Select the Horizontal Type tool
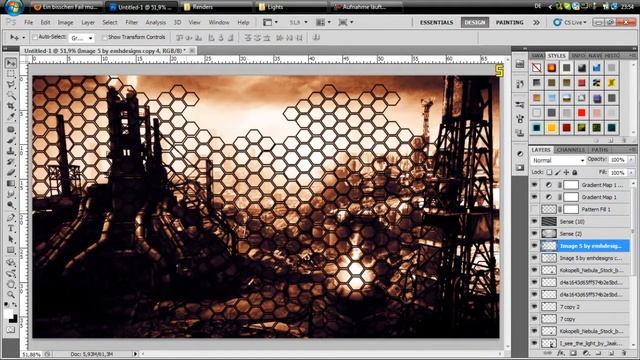Image resolution: width=640 pixels, height=360 pixels. [x=11, y=229]
